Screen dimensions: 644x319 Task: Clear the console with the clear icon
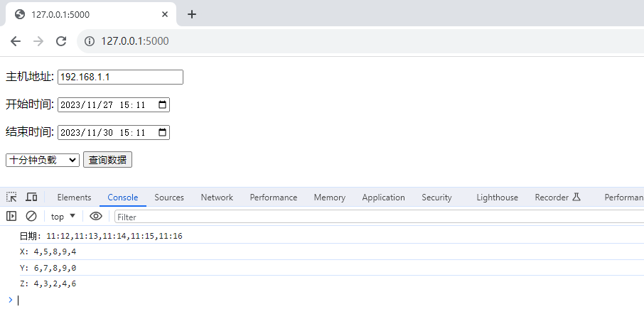[31, 217]
